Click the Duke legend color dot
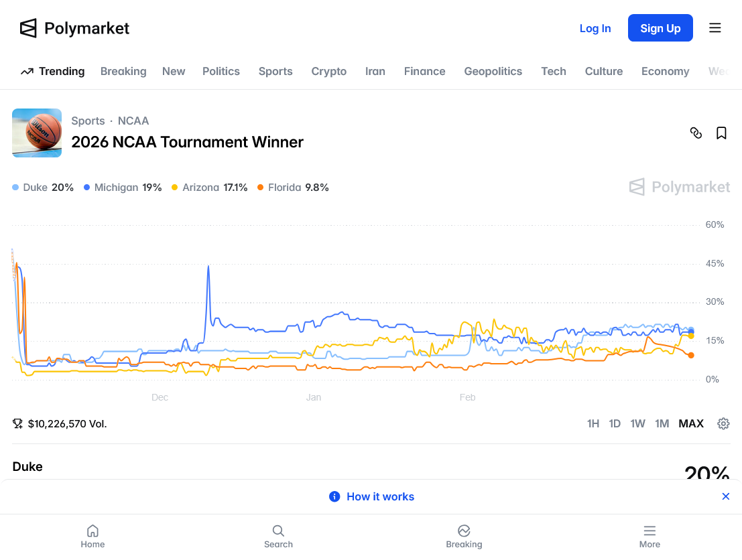 (x=15, y=188)
